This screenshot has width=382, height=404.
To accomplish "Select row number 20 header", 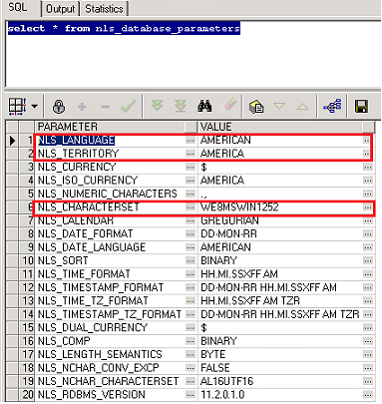I will pyautogui.click(x=27, y=395).
